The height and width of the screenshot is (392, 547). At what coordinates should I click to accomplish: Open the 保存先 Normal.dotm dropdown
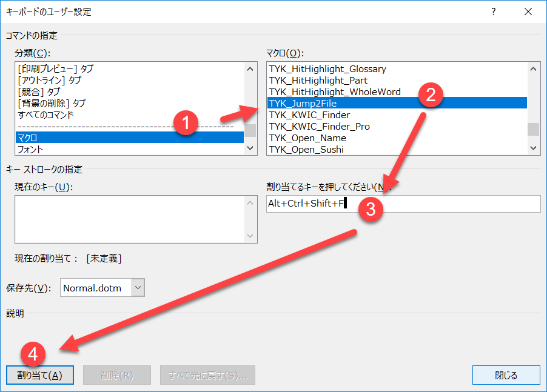point(138,288)
